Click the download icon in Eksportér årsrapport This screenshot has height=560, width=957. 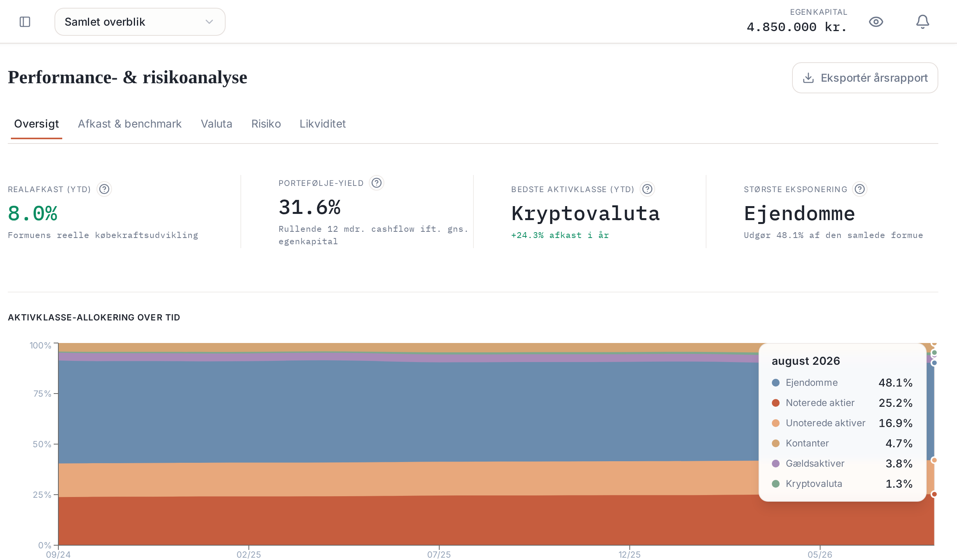tap(808, 78)
